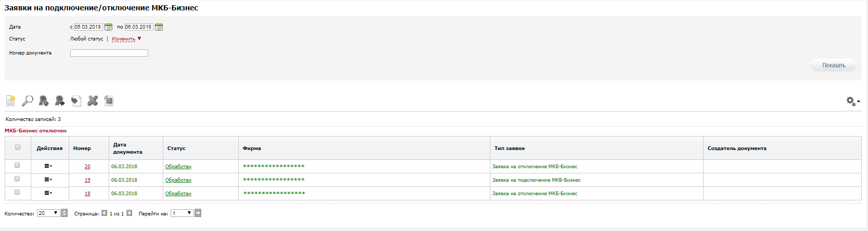
Task: Check the box for document 19
Action: click(x=17, y=179)
